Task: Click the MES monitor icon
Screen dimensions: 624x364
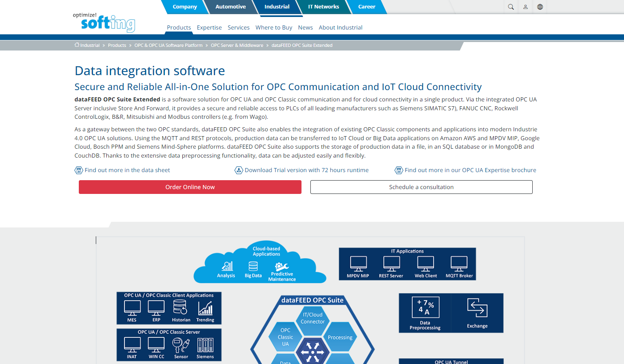Action: 132,308
